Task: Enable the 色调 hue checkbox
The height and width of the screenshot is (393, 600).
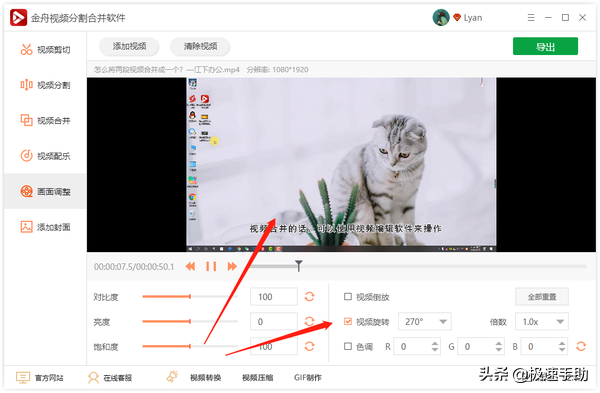Action: (x=348, y=346)
